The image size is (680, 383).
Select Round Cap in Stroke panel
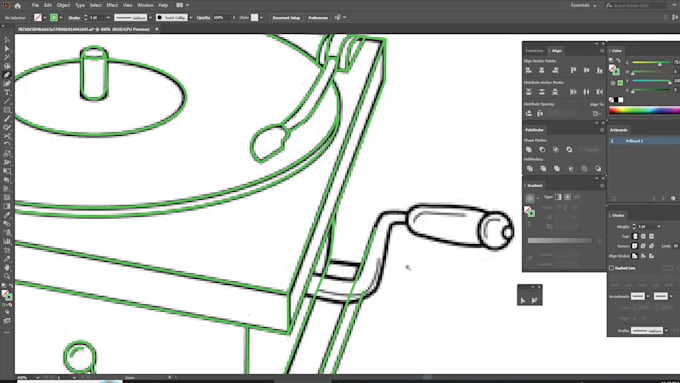coord(643,236)
